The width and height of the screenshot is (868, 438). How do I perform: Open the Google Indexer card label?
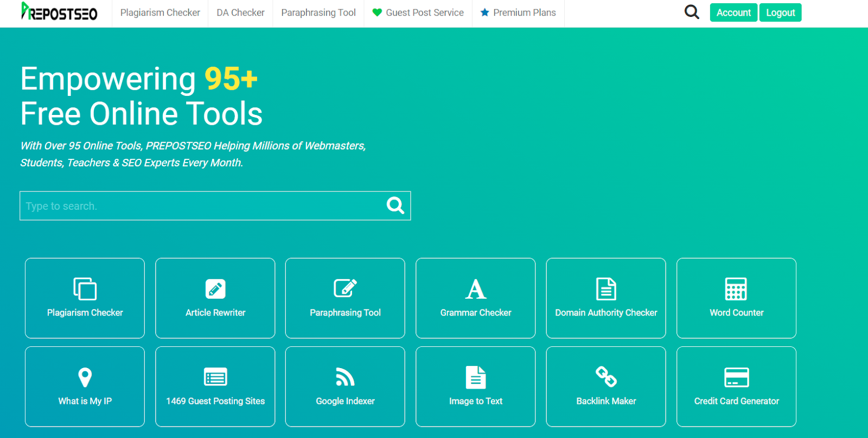click(x=345, y=401)
